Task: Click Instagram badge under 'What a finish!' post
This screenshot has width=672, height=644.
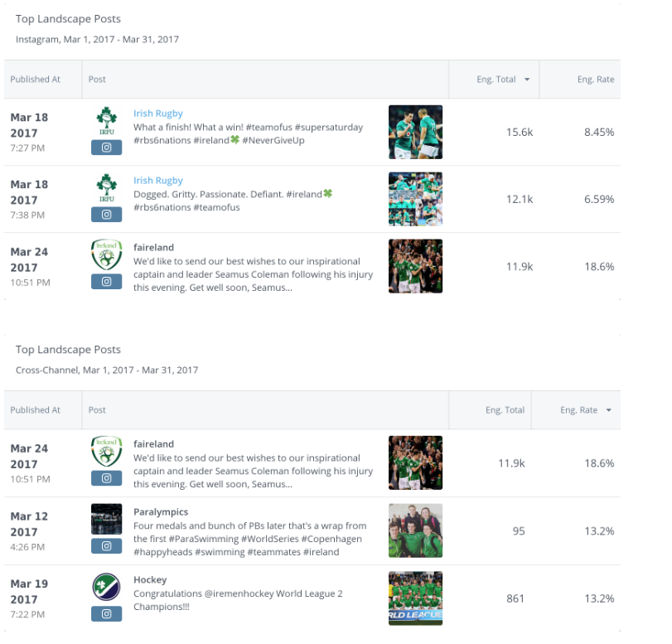Action: tap(106, 148)
